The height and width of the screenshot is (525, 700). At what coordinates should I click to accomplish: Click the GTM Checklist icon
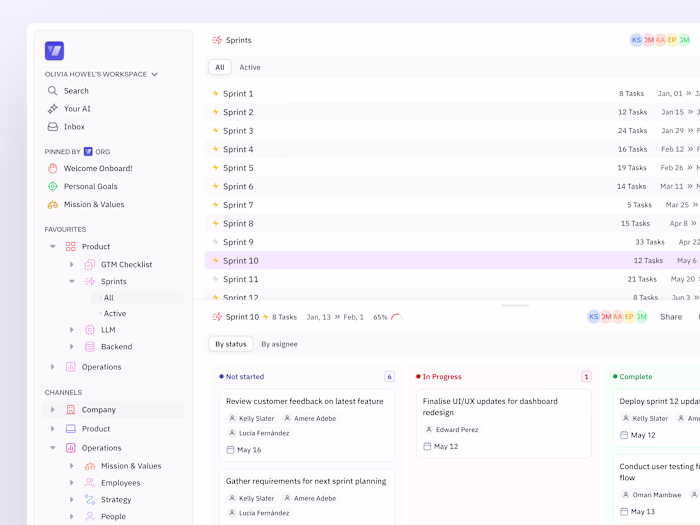tap(90, 265)
